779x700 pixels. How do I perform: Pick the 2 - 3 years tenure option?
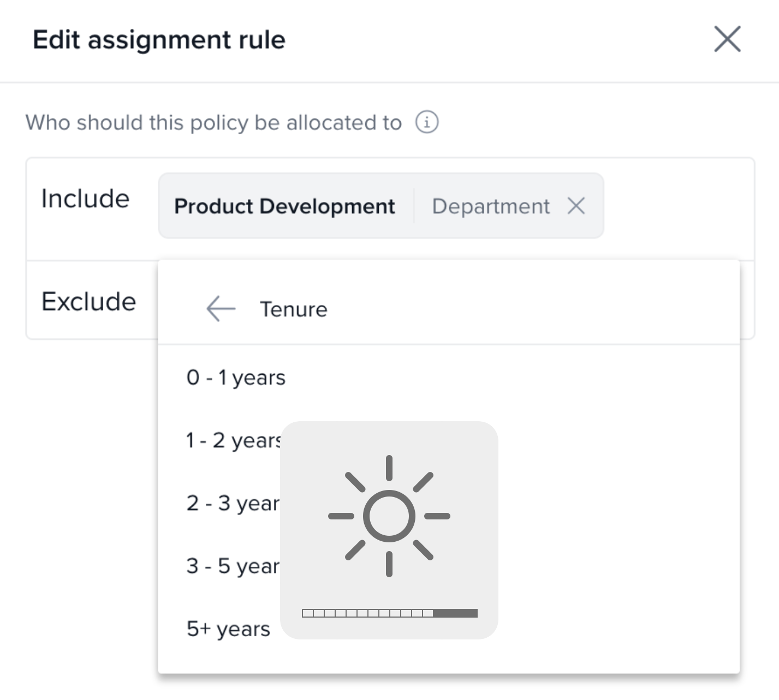pos(232,503)
